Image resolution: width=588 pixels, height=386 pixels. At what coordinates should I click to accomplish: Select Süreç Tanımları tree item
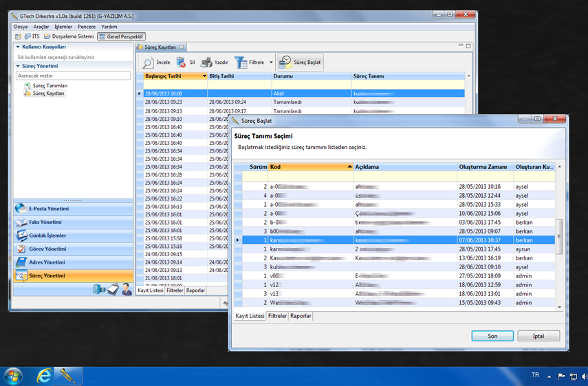[50, 86]
